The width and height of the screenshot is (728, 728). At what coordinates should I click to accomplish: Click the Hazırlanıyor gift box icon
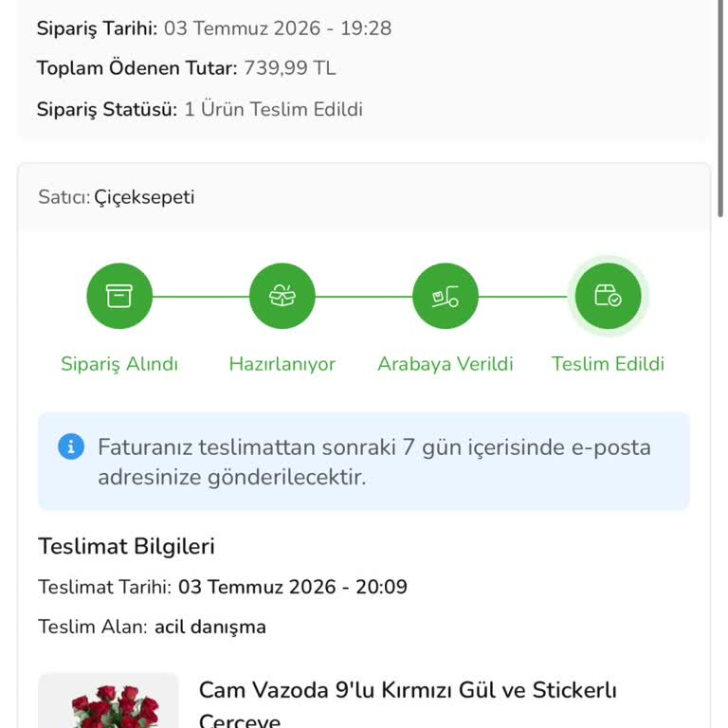tap(282, 296)
